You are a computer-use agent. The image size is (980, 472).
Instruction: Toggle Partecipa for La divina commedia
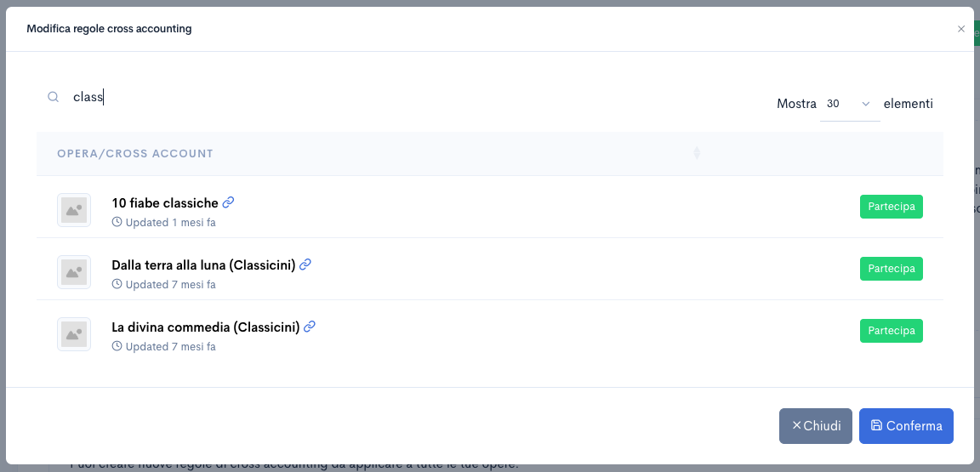coord(891,331)
